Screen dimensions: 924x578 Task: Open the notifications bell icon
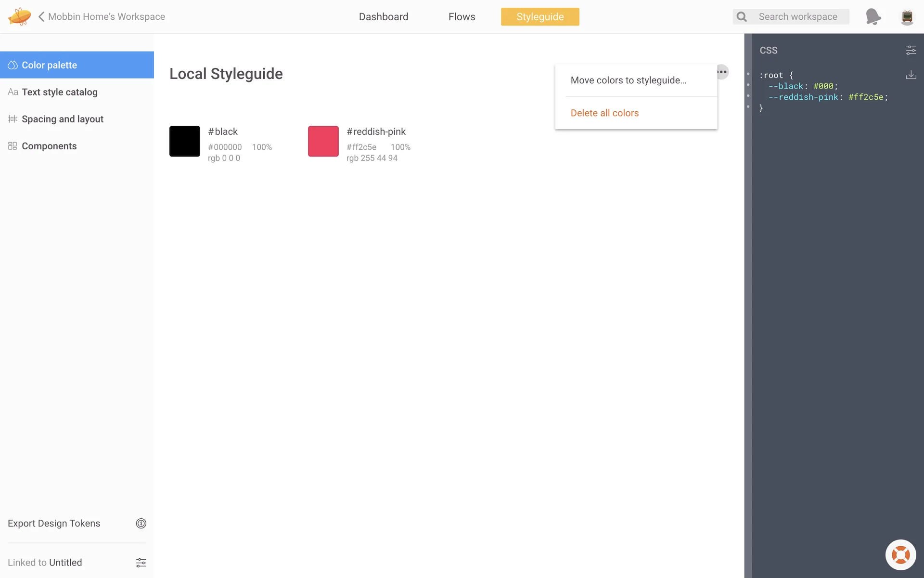pyautogui.click(x=873, y=16)
